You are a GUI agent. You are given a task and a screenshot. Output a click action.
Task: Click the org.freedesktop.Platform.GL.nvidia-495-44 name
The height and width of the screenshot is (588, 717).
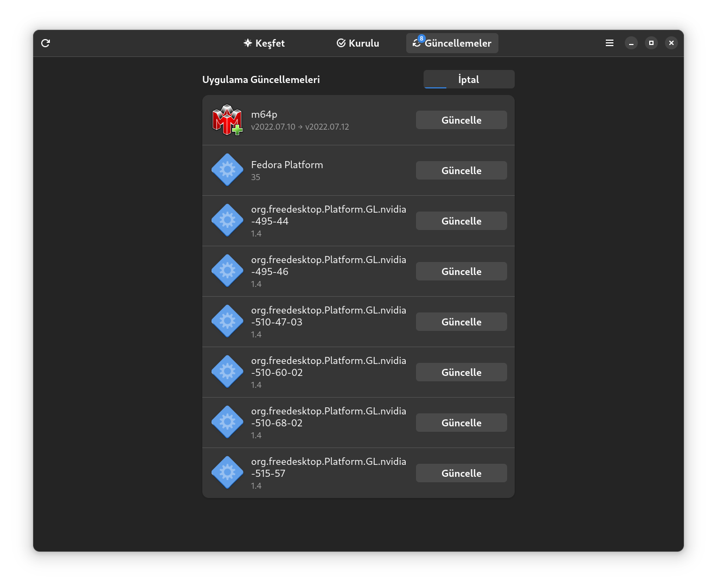pos(329,215)
